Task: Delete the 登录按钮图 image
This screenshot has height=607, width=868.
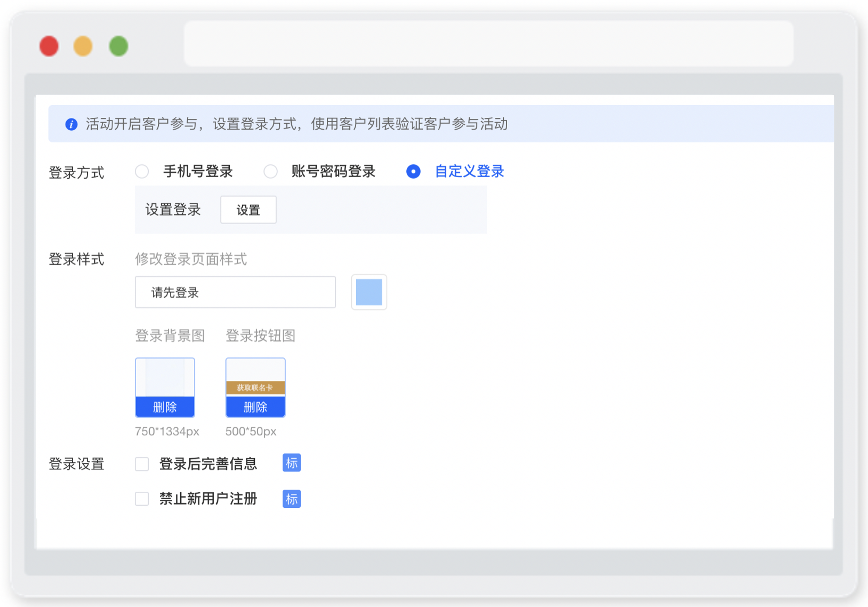Action: pos(255,407)
